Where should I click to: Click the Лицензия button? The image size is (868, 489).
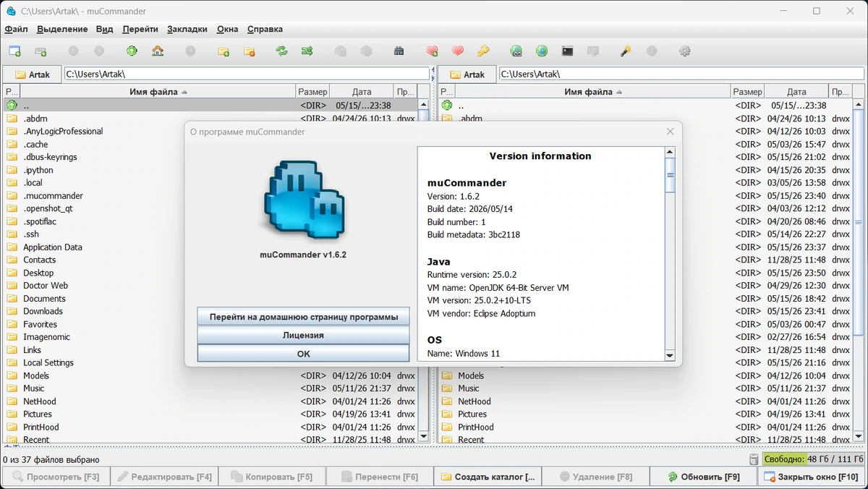(304, 336)
